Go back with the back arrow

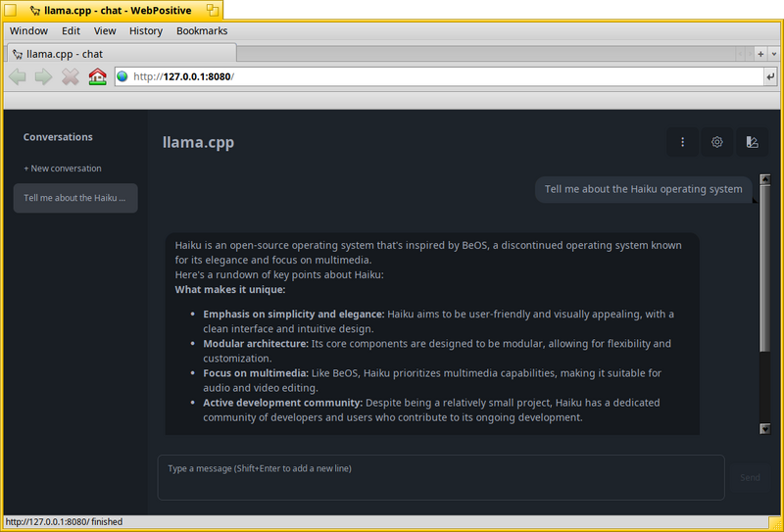[x=18, y=77]
